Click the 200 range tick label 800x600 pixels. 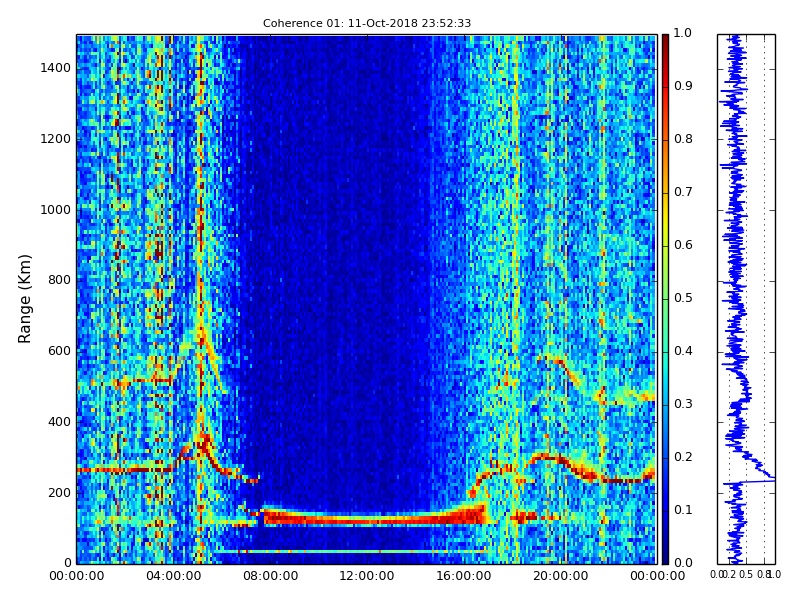[x=59, y=493]
